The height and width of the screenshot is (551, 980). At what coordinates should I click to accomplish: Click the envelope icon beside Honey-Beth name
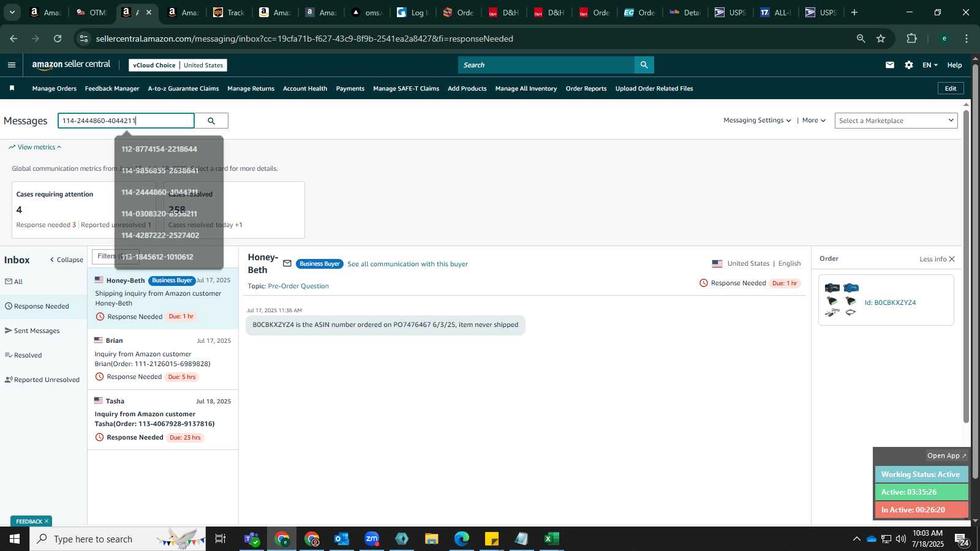[287, 263]
